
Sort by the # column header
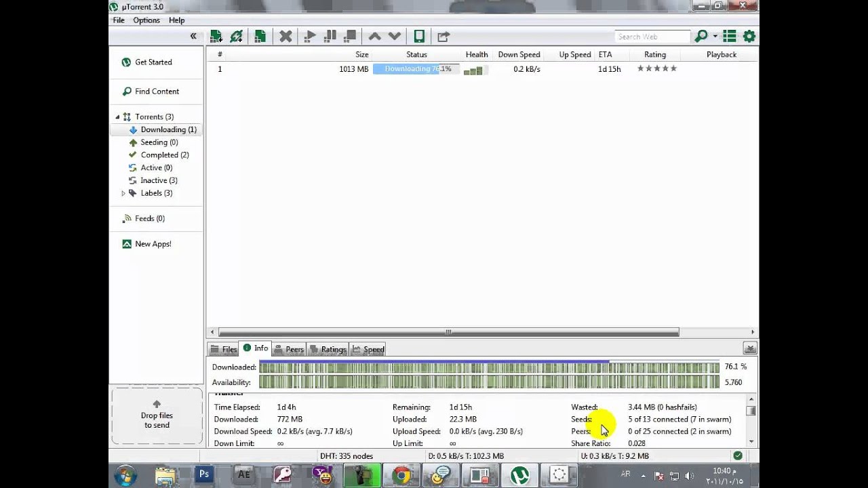[x=220, y=54]
